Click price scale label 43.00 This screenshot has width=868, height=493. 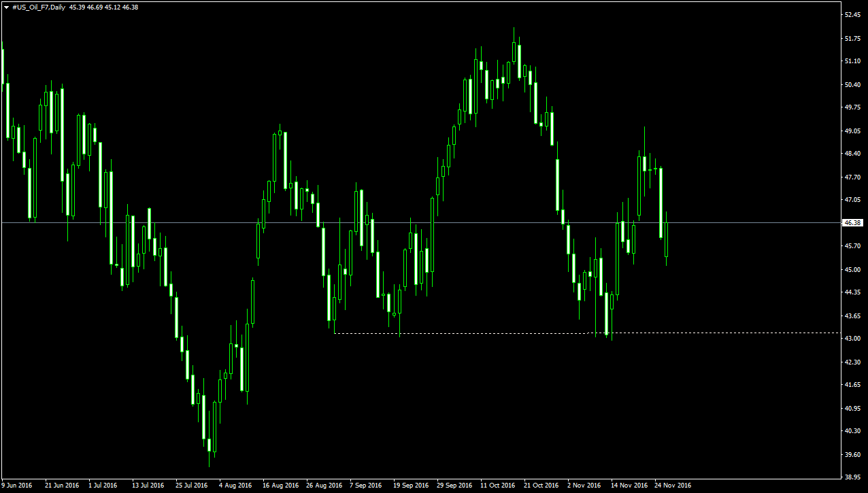coord(852,339)
